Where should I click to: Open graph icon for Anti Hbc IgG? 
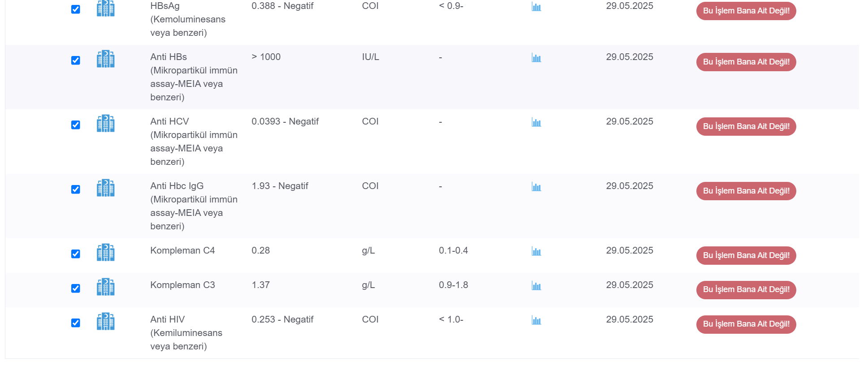pyautogui.click(x=536, y=187)
